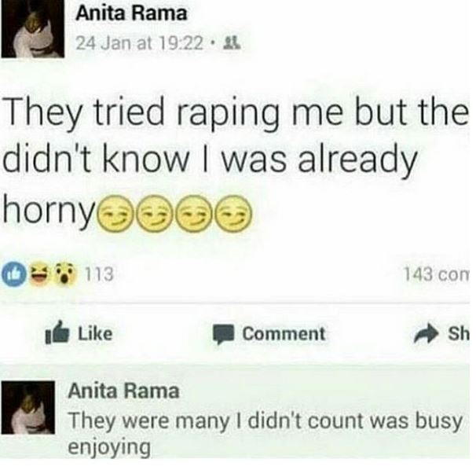Open Anita Rama's name in the comment
The image size is (476, 470).
coord(123,391)
